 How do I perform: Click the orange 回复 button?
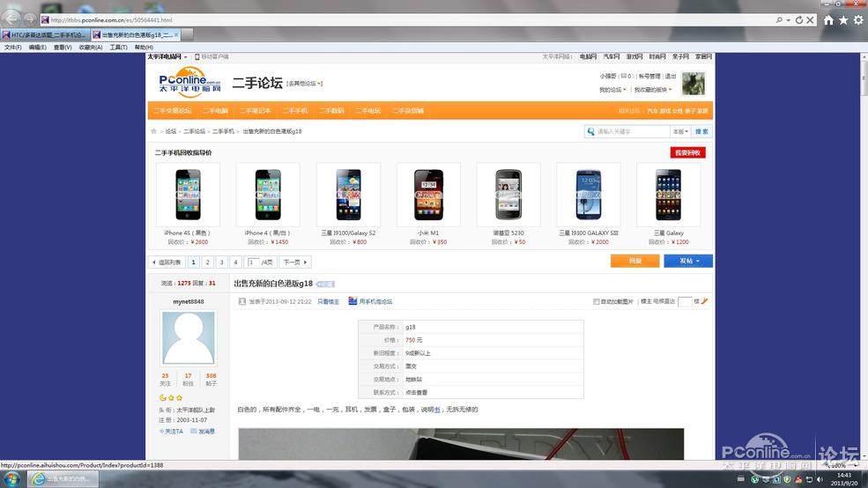pos(635,261)
